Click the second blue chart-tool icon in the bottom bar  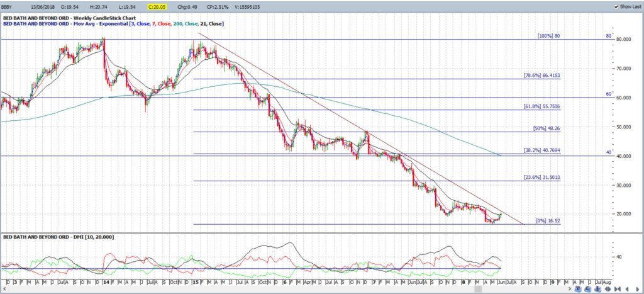tap(588, 289)
